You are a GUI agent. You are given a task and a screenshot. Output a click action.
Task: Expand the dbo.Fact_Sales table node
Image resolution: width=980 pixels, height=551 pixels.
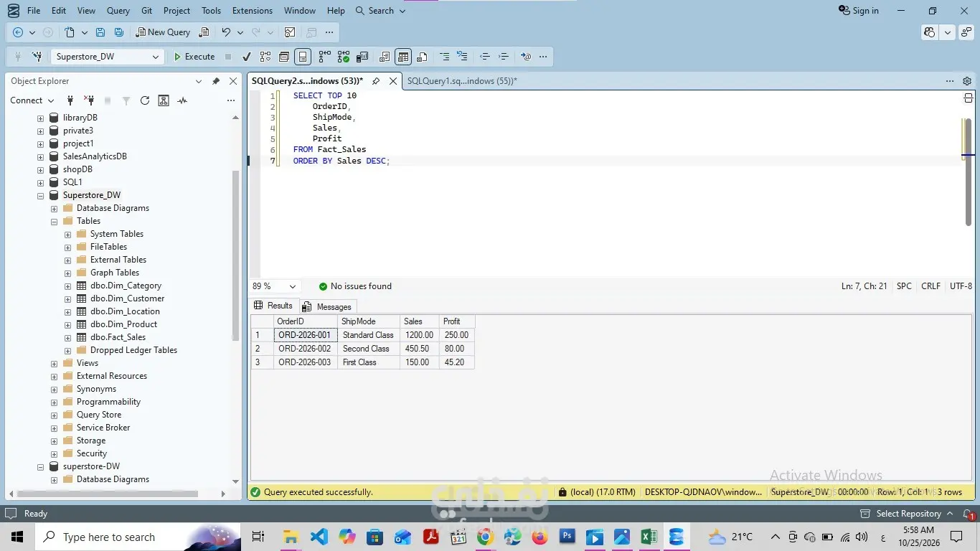[67, 337]
